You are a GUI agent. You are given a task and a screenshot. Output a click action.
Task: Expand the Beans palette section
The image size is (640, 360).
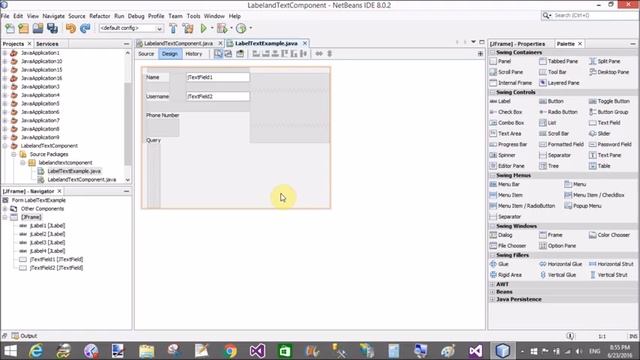pos(492,292)
